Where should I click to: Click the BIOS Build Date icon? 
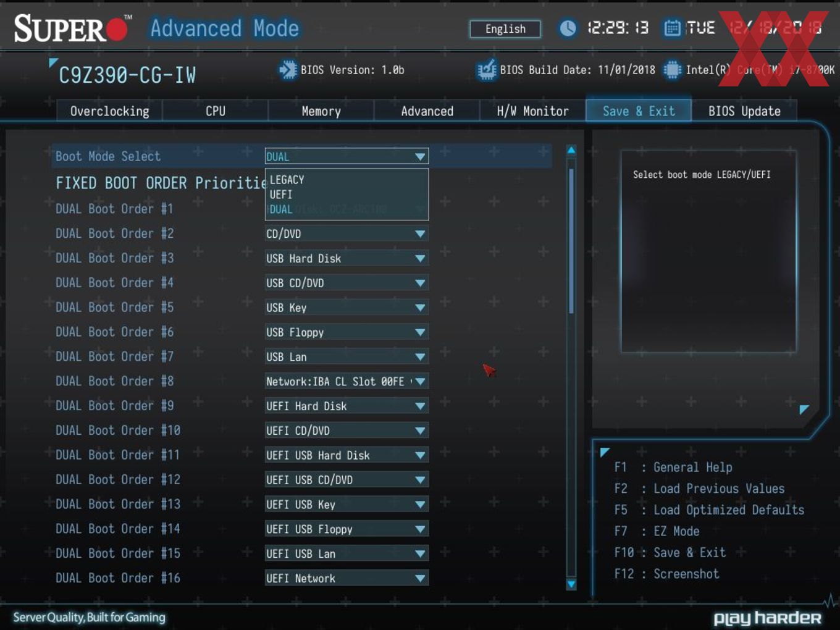coord(487,70)
